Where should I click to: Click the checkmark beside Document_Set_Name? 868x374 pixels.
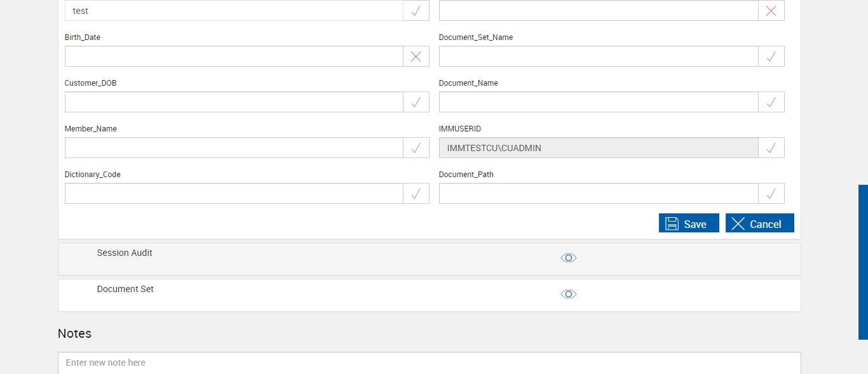(x=771, y=57)
